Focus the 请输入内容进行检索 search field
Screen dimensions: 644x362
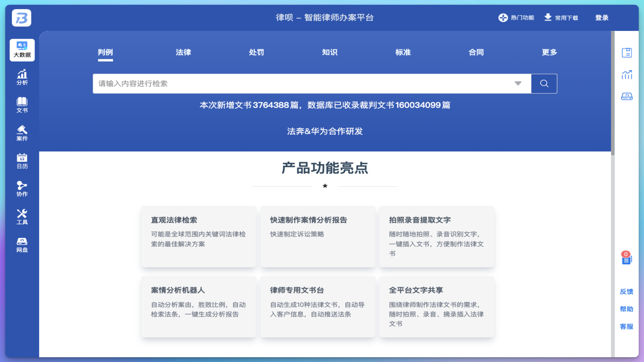click(x=302, y=84)
